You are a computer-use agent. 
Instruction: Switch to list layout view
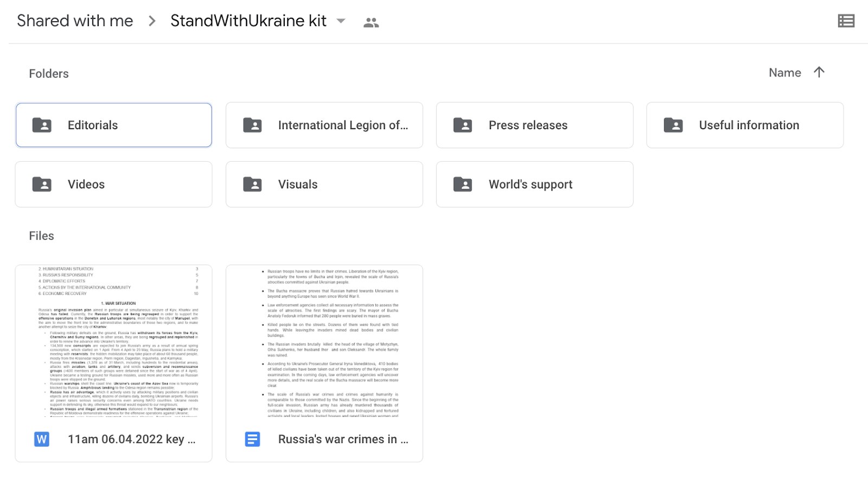pos(846,21)
